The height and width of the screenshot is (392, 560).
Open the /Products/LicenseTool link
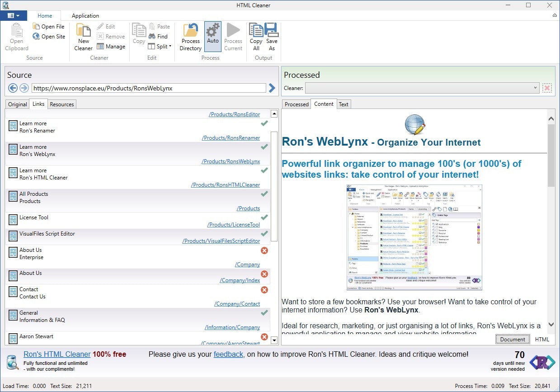234,225
